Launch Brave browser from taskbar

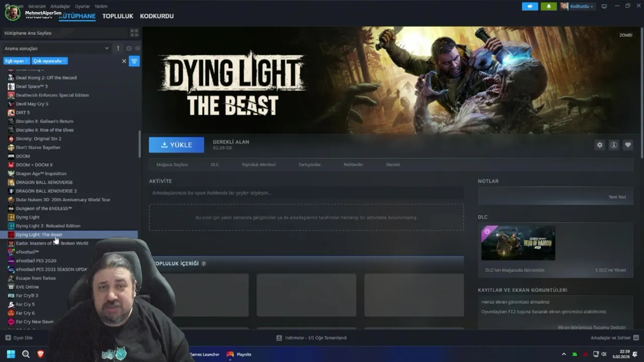pyautogui.click(x=41, y=354)
